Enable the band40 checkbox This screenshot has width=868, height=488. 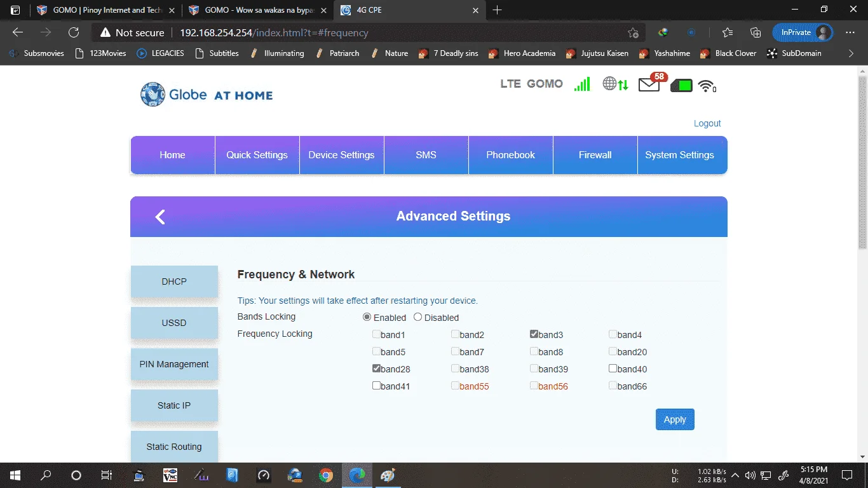point(613,369)
